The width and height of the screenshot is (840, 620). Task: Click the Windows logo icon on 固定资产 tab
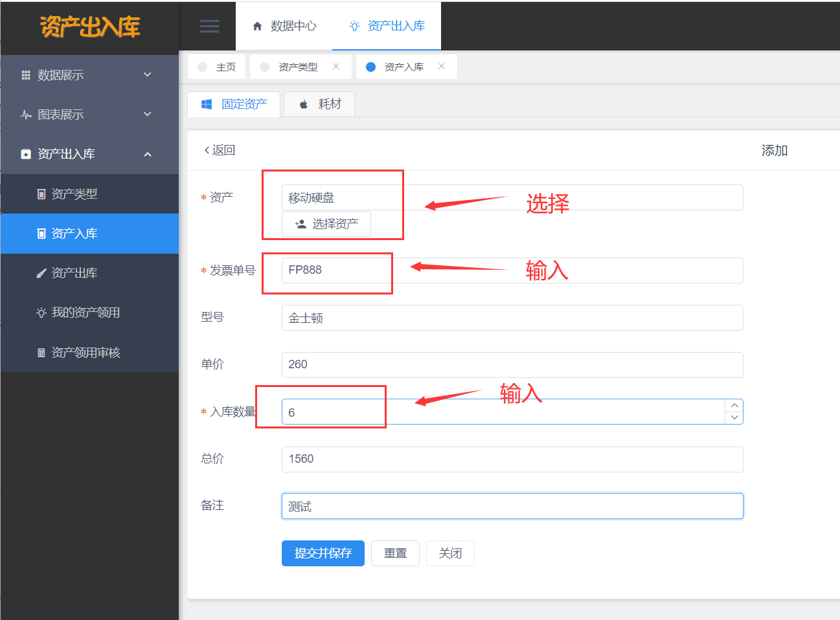pos(207,104)
